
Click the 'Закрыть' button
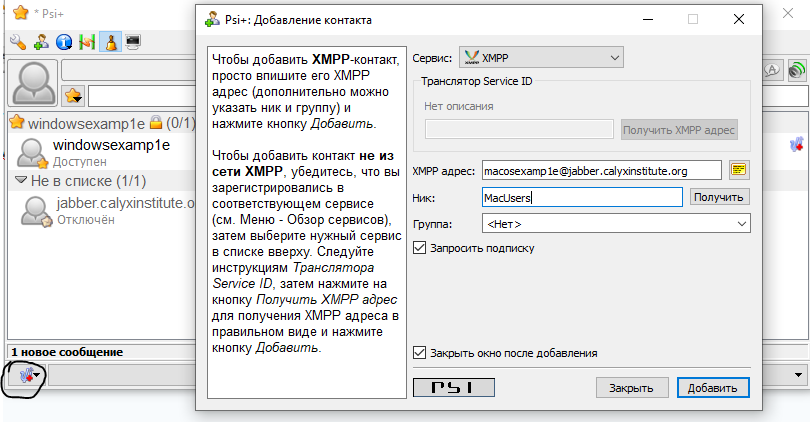(632, 388)
